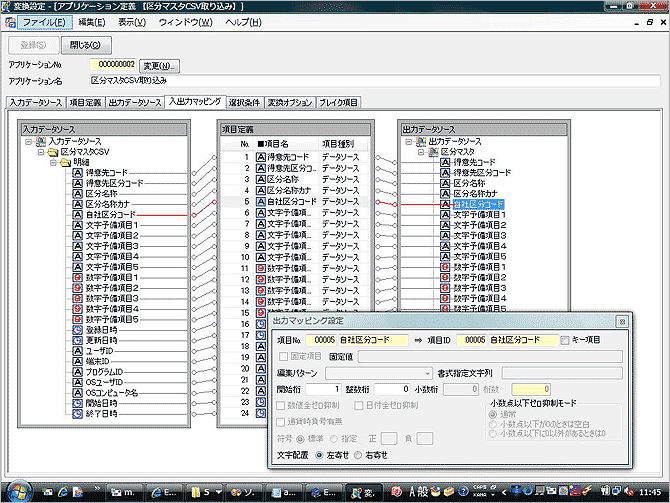
Task: Click the 整数桁 input field
Action: click(x=392, y=389)
